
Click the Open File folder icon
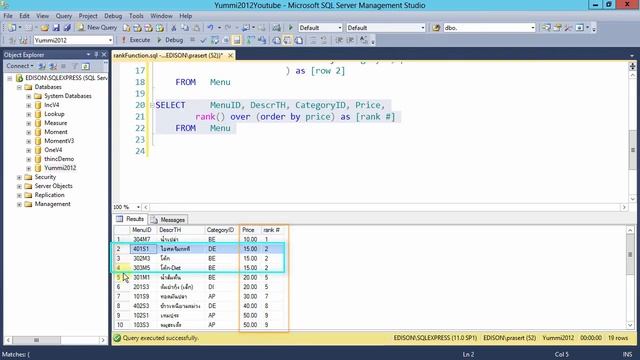click(x=44, y=28)
